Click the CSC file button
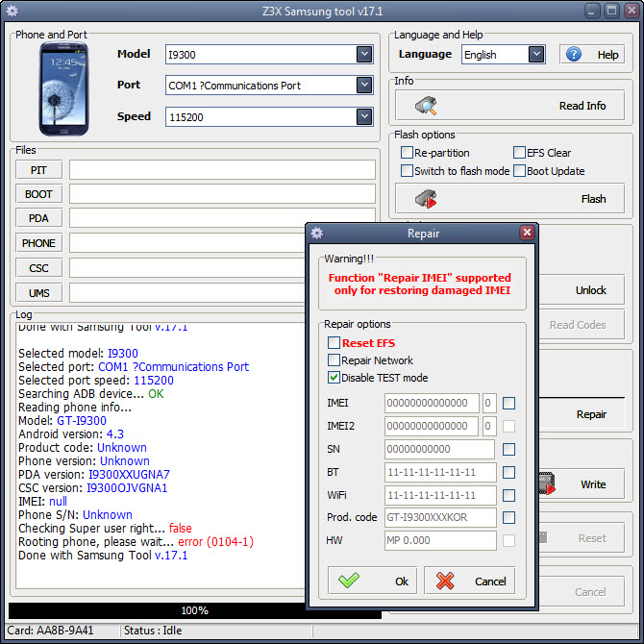The width and height of the screenshot is (644, 644). click(39, 268)
